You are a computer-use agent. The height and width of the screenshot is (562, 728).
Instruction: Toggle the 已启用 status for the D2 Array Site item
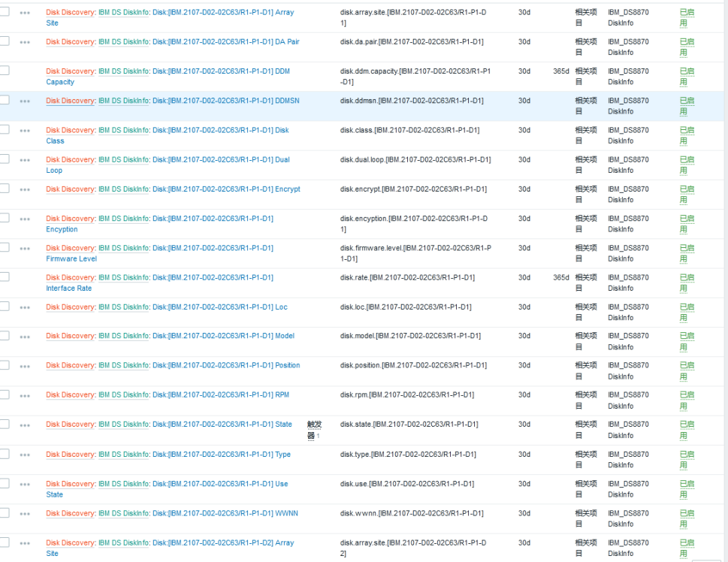[687, 548]
